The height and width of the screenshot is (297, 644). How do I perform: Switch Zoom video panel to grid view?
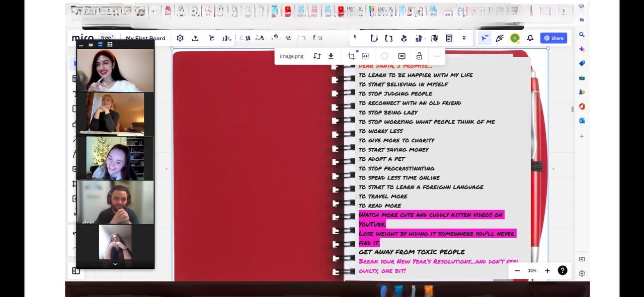tap(110, 44)
